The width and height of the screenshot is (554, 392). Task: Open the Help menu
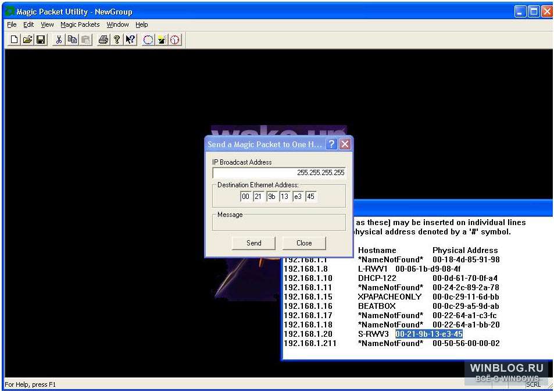tap(142, 24)
